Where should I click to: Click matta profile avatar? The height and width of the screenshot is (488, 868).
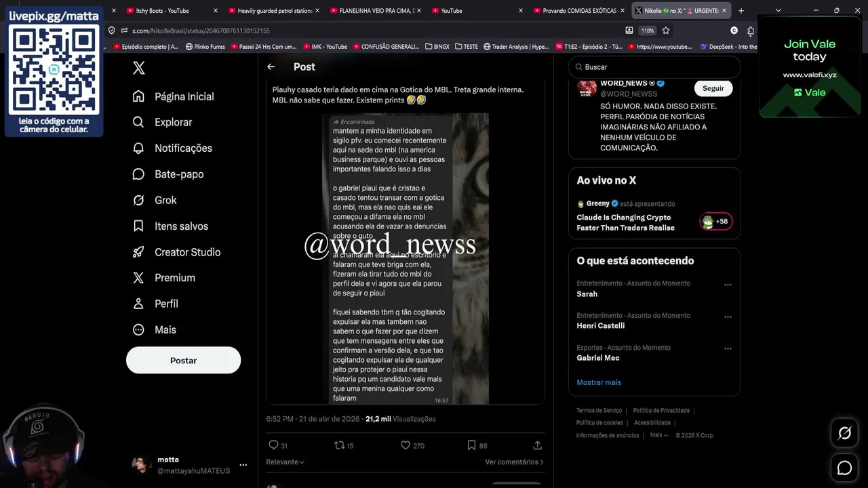(141, 465)
